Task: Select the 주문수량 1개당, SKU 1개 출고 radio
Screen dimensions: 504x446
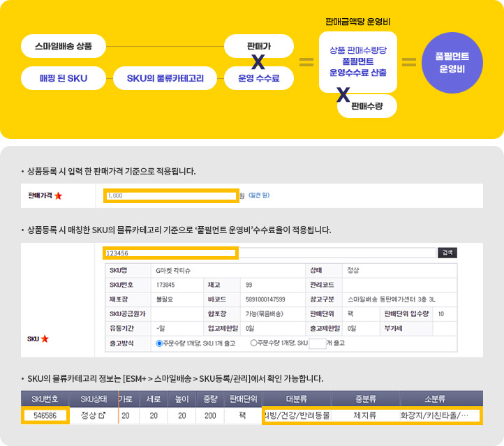Action: [x=160, y=343]
